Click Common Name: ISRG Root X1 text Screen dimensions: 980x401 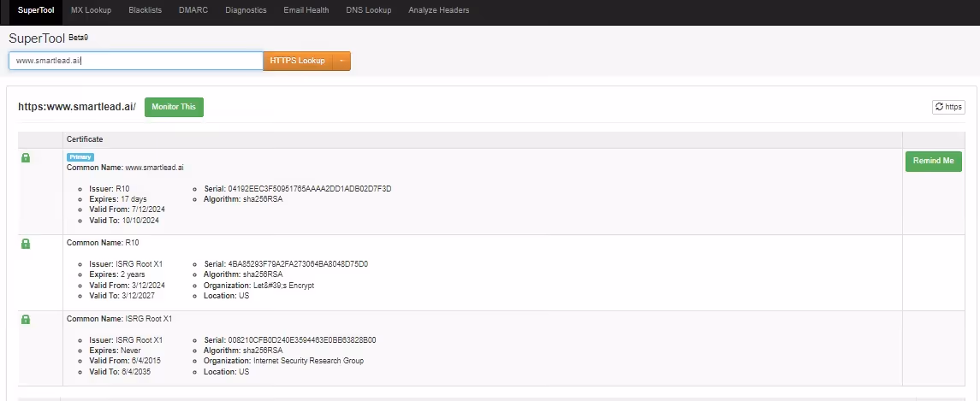119,319
